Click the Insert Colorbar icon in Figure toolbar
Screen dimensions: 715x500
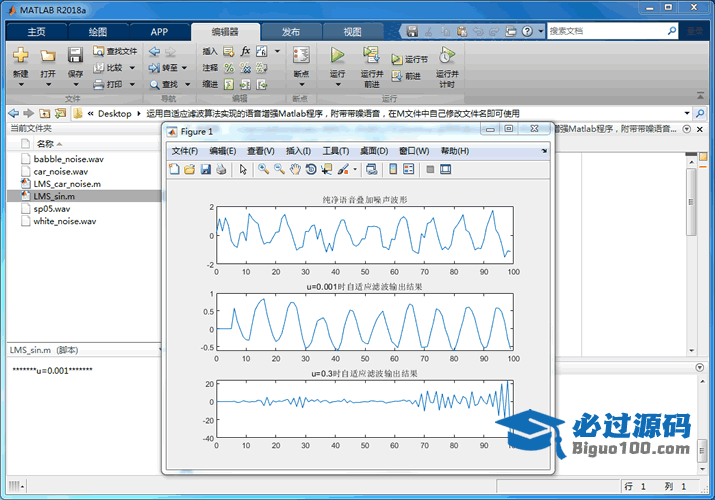(393, 169)
